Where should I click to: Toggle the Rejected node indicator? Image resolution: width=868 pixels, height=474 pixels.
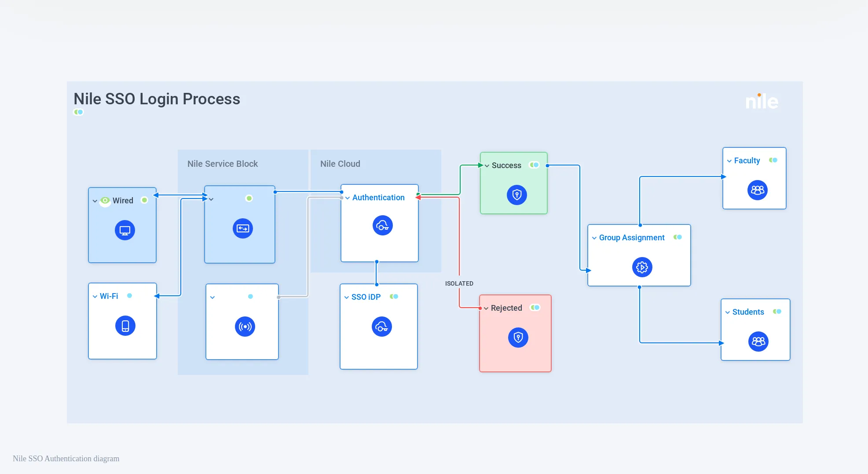coord(535,308)
